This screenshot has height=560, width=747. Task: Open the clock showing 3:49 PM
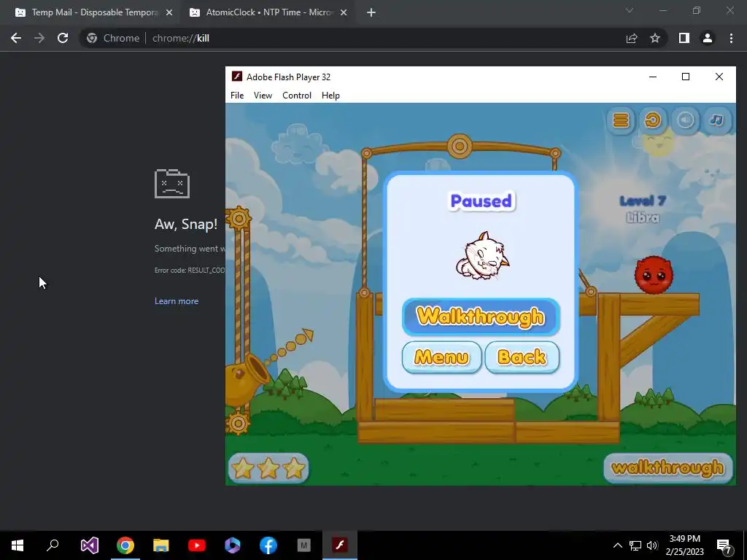click(x=684, y=545)
